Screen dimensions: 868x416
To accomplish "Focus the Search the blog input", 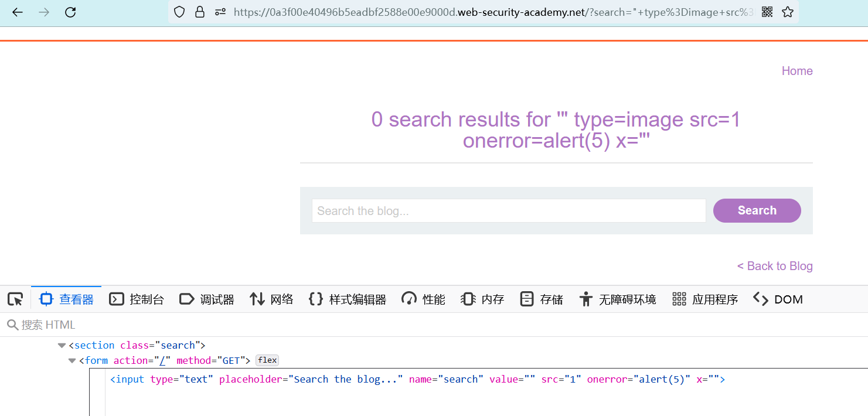I will point(508,211).
